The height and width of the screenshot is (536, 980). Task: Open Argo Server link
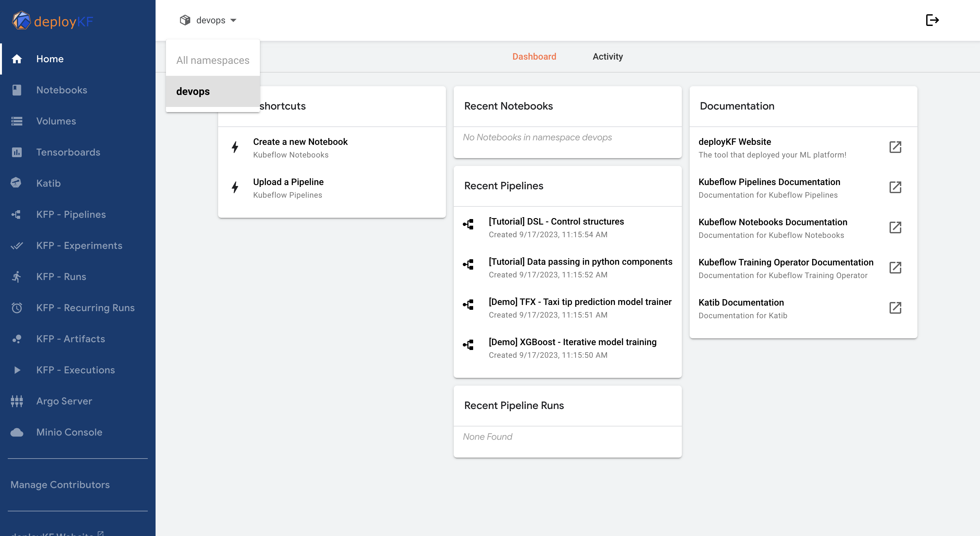click(77, 401)
